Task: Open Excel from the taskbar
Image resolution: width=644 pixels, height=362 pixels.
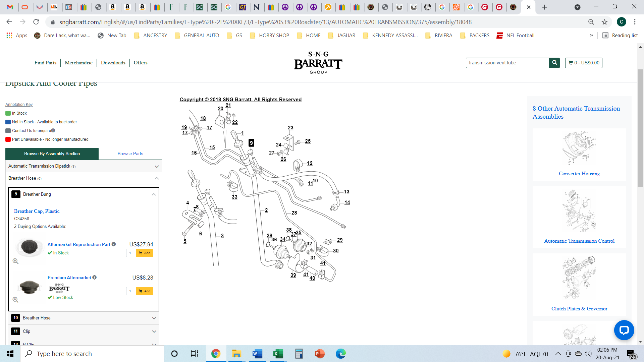Action: coord(278,354)
